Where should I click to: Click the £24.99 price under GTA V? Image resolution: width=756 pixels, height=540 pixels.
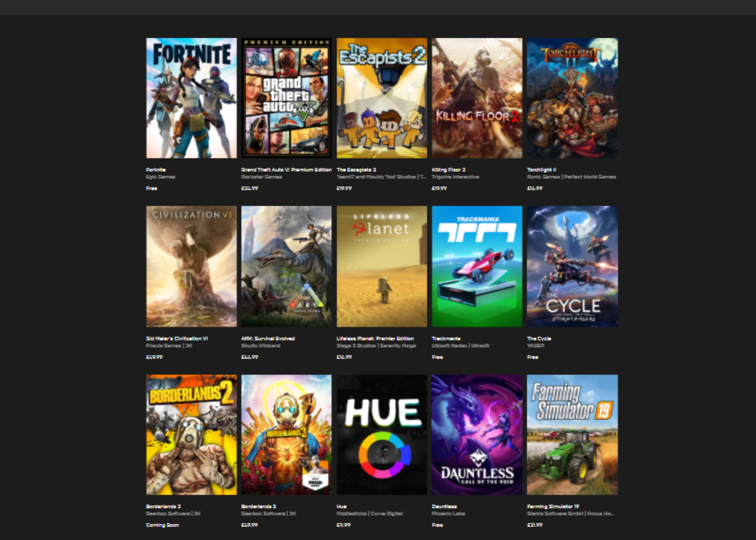[x=249, y=188]
